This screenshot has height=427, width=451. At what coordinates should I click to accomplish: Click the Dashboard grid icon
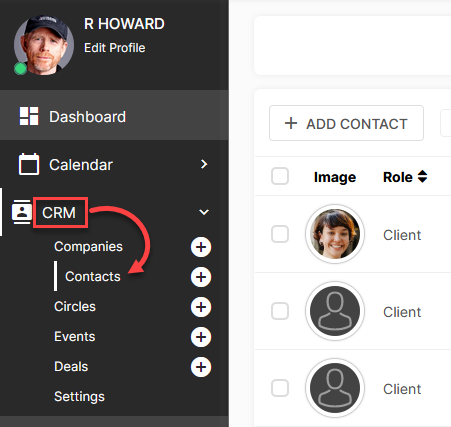[x=29, y=116]
